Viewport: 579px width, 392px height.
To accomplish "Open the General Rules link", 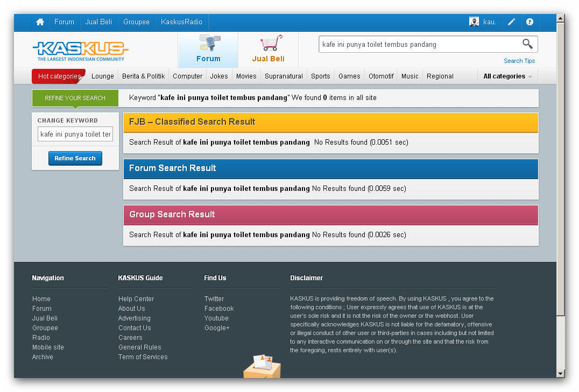I will [140, 347].
